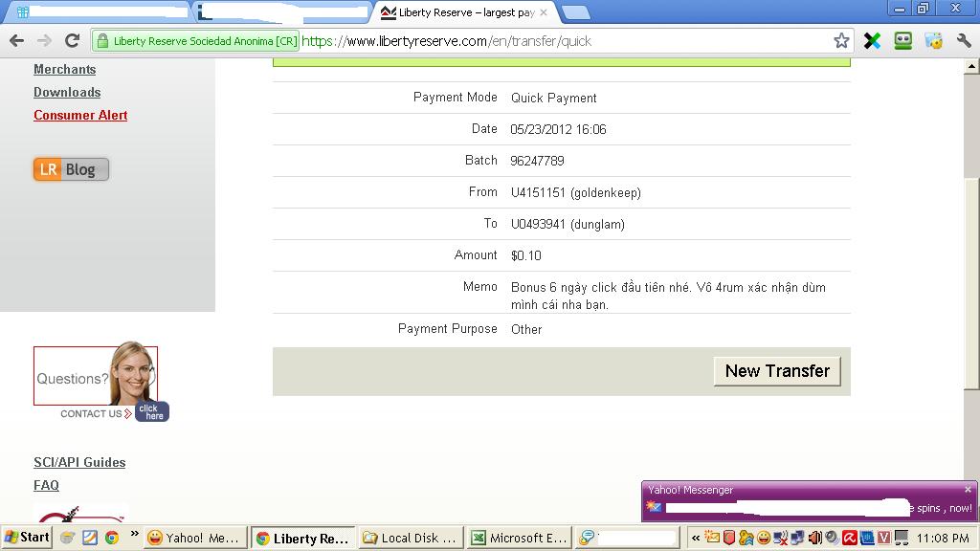Click the yellow smiley extension icon
Screen dimensions: 980x551
pos(934,41)
